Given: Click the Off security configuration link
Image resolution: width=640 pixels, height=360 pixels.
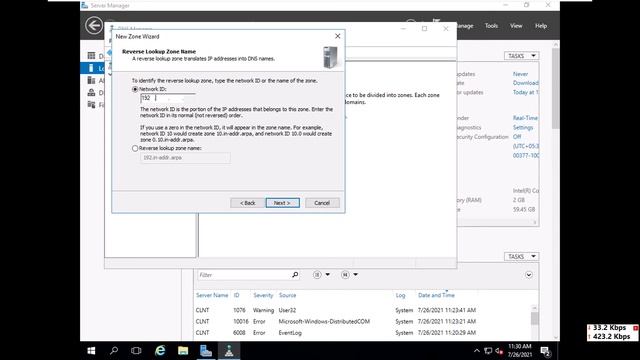Looking at the screenshot, I should tap(517, 137).
